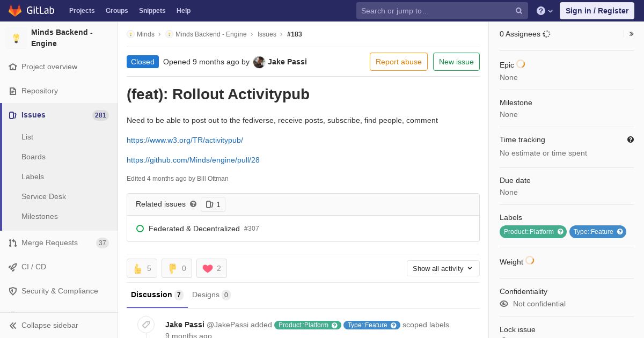Click Bill Ottman in edited note
Screen dimensions: 644x338
[x=213, y=179]
